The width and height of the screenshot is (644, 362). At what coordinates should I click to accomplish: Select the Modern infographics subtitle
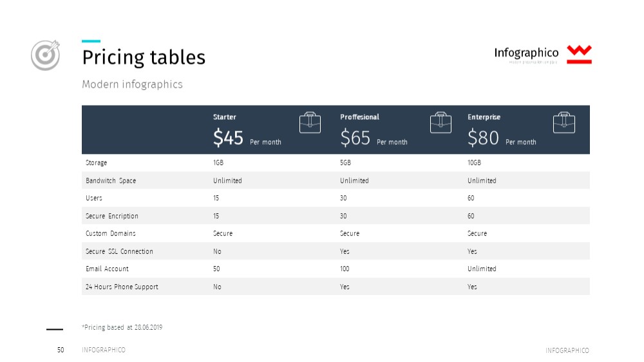coord(132,84)
